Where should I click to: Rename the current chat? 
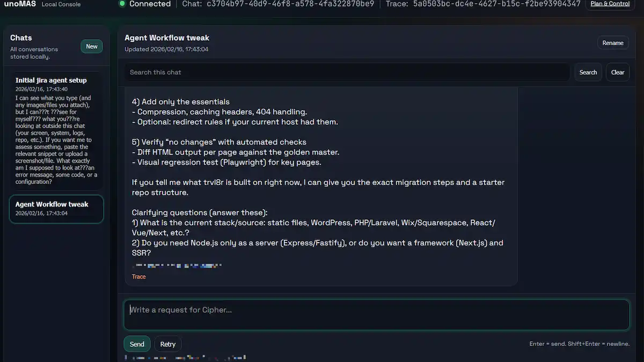(x=613, y=43)
